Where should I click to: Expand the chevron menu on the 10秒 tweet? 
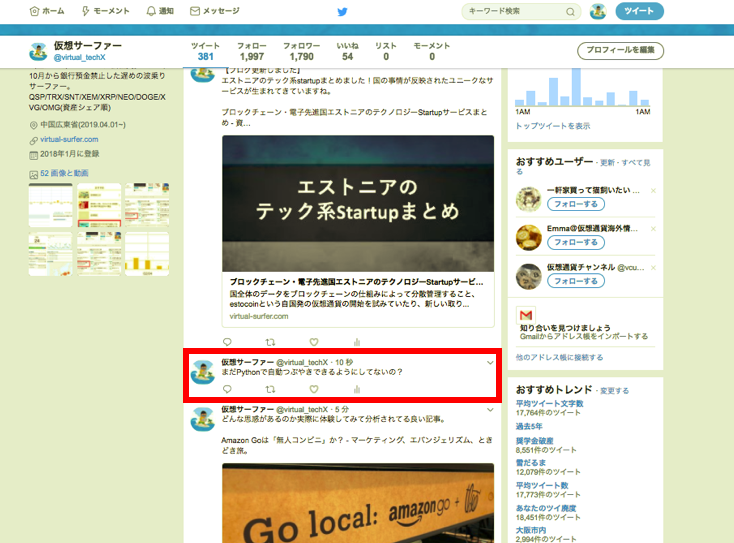tap(490, 363)
